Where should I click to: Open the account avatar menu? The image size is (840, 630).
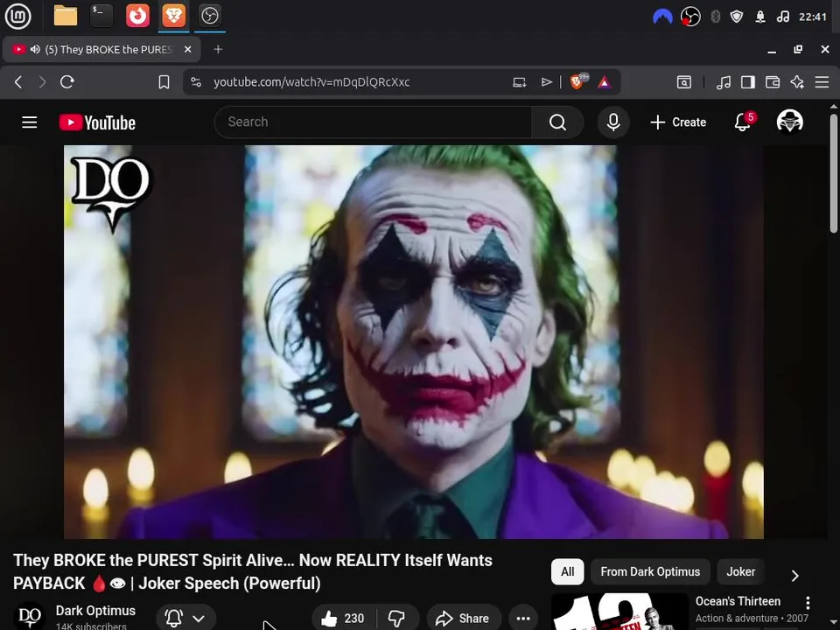pyautogui.click(x=789, y=122)
